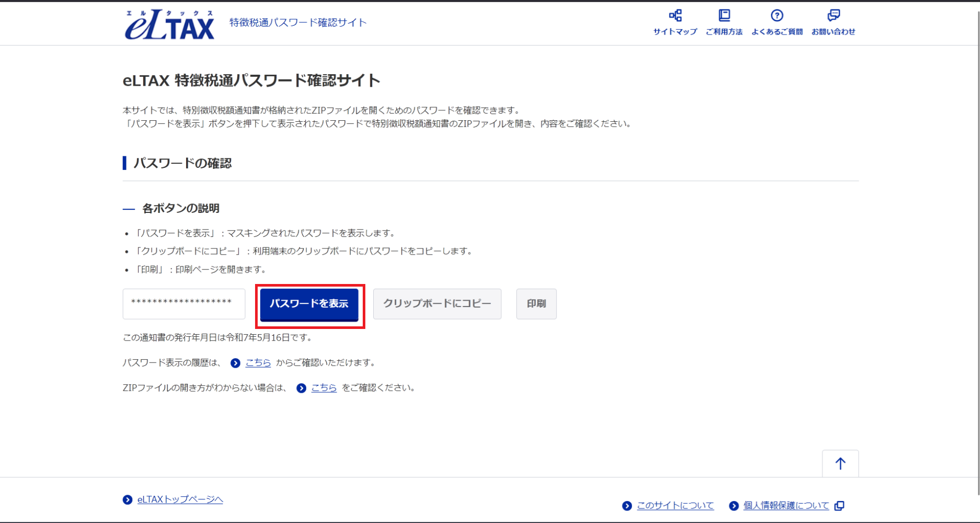The image size is (980, 523).
Task: Click arrow icon before このサイトについて
Action: point(627,506)
